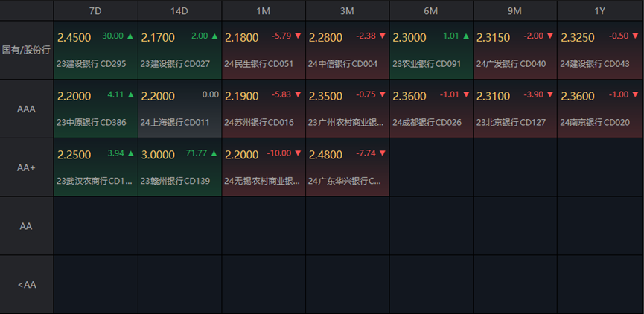This screenshot has height=314, width=644.
Task: Select the 3M tenor column header
Action: [347, 10]
